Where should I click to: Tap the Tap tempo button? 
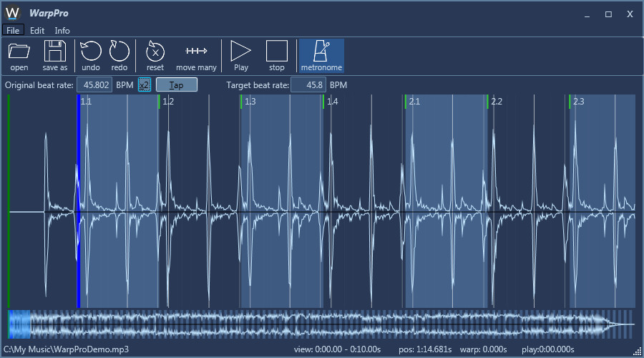177,85
